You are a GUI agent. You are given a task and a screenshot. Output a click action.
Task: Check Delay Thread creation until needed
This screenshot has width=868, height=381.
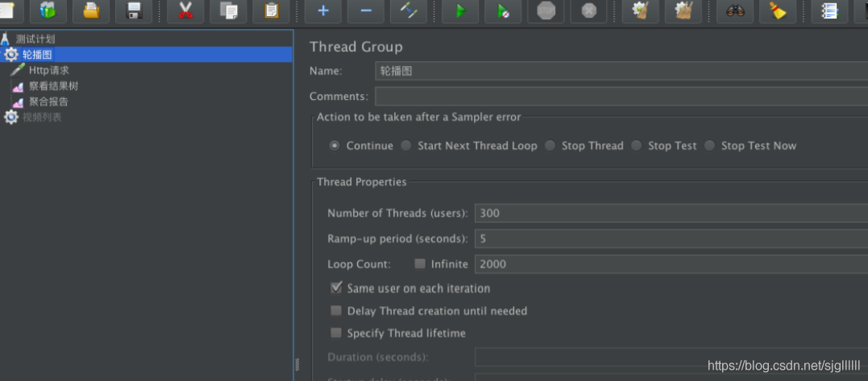click(x=336, y=311)
